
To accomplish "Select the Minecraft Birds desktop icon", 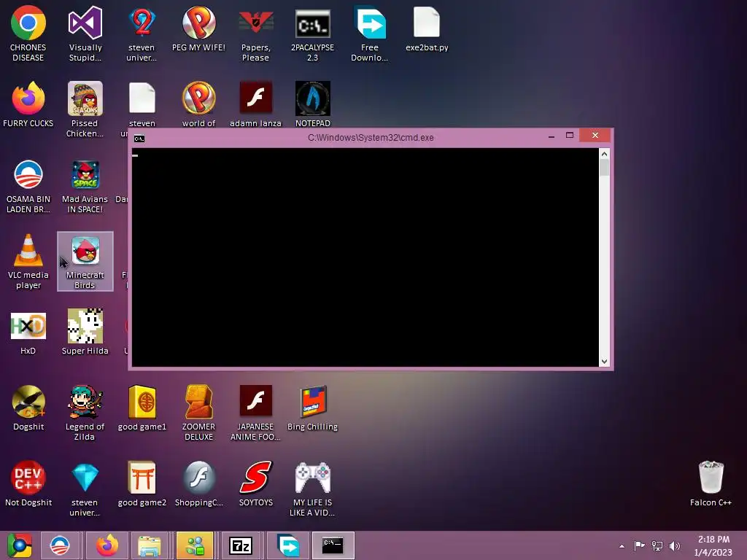I will coord(85,262).
